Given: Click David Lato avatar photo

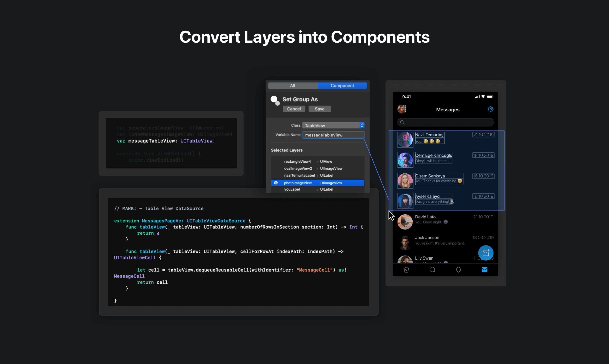Looking at the screenshot, I should [405, 222].
